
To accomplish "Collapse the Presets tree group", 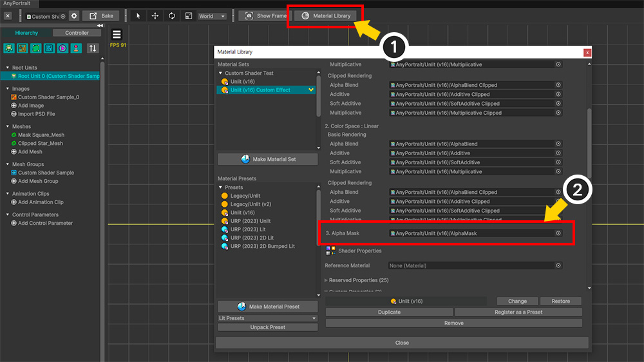I will pos(220,187).
